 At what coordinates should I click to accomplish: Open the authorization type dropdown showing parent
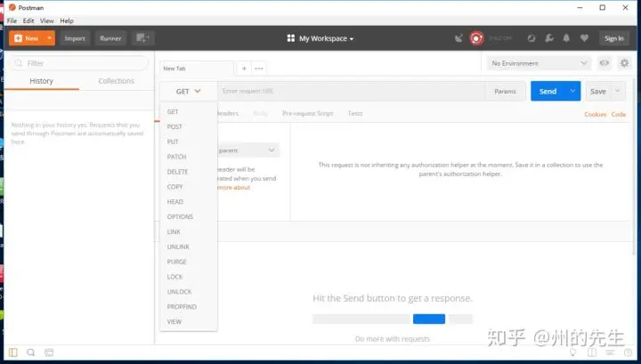(248, 150)
